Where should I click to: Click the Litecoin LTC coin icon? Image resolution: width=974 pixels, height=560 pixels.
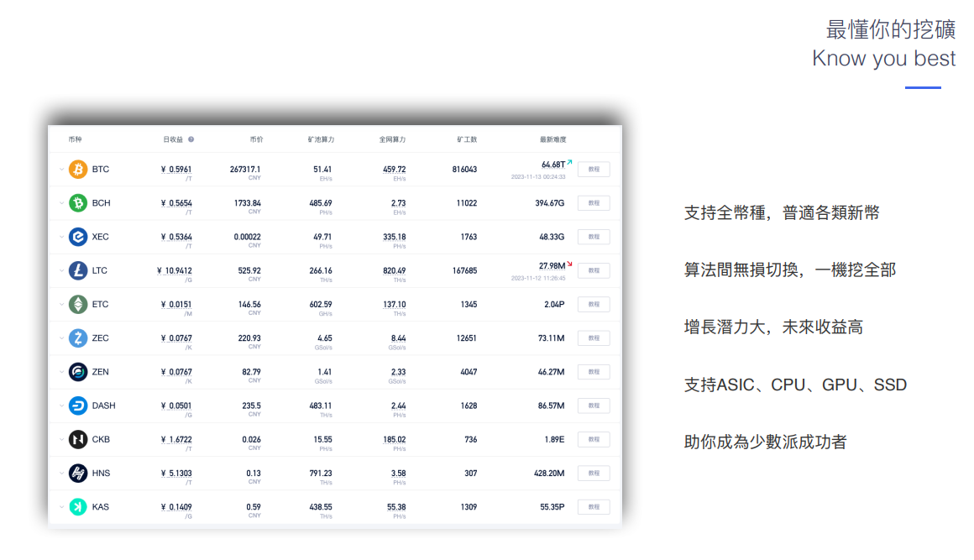pyautogui.click(x=78, y=271)
